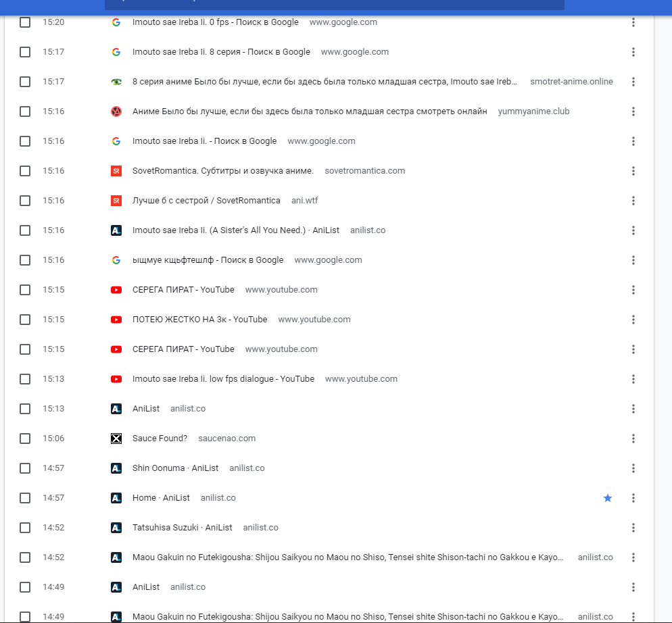The width and height of the screenshot is (672, 623).
Task: Open 'Home · AniList' link
Action: coord(161,498)
